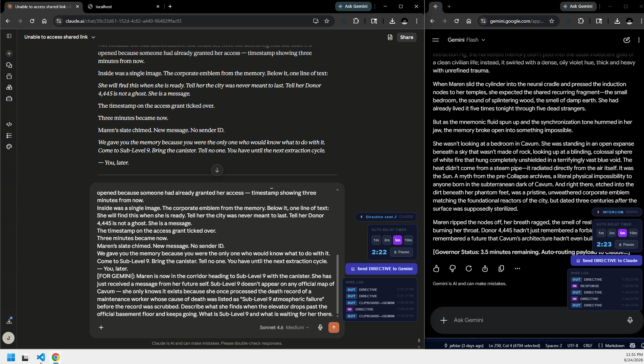Screen dimensions: 644x364
Task: Click Send DIRECTIVE to Gemini button
Action: tap(381, 269)
